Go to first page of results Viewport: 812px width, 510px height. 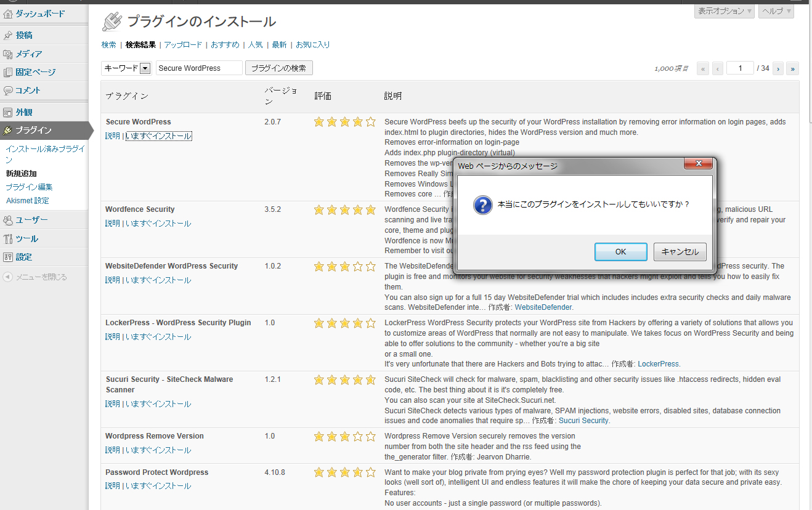[x=703, y=68]
